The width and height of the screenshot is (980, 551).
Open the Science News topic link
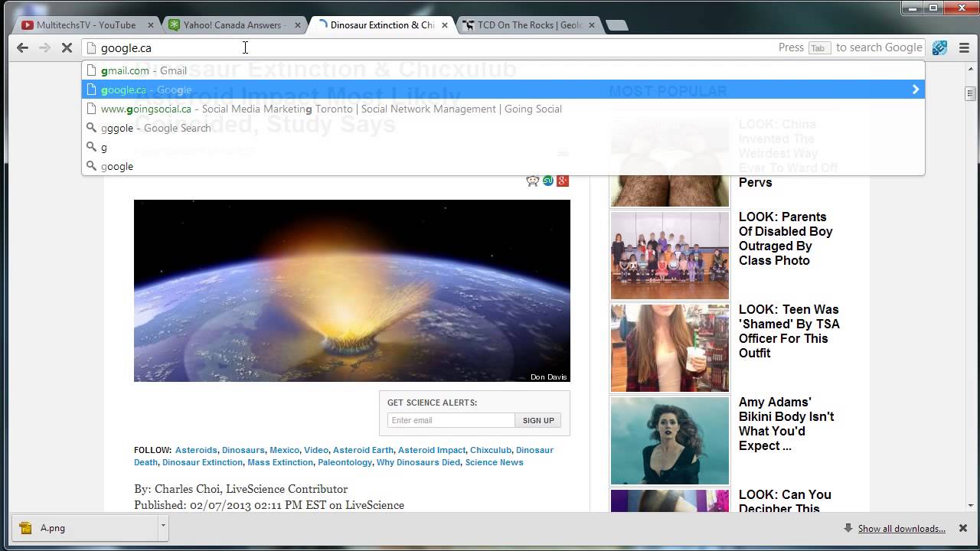click(x=495, y=462)
